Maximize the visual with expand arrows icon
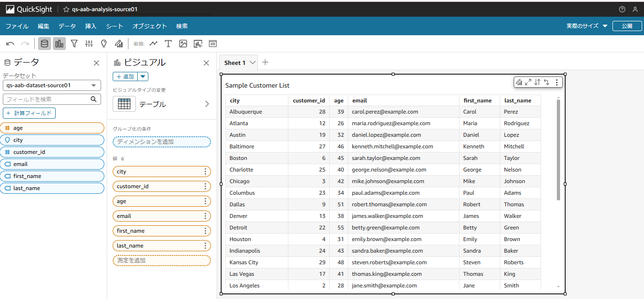This screenshot has height=299, width=644. (x=528, y=82)
